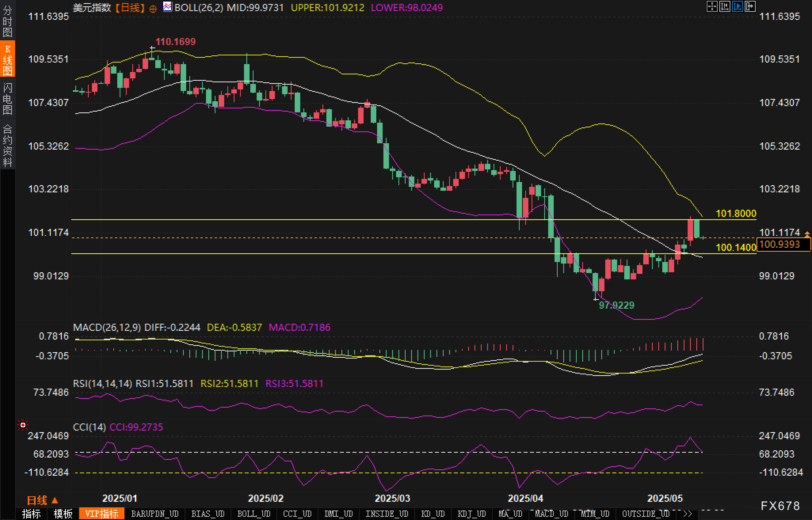Screen dimensions: 812x520
Task: Toggle the blue highlighted chart axis icon
Action: pyautogui.click(x=737, y=6)
